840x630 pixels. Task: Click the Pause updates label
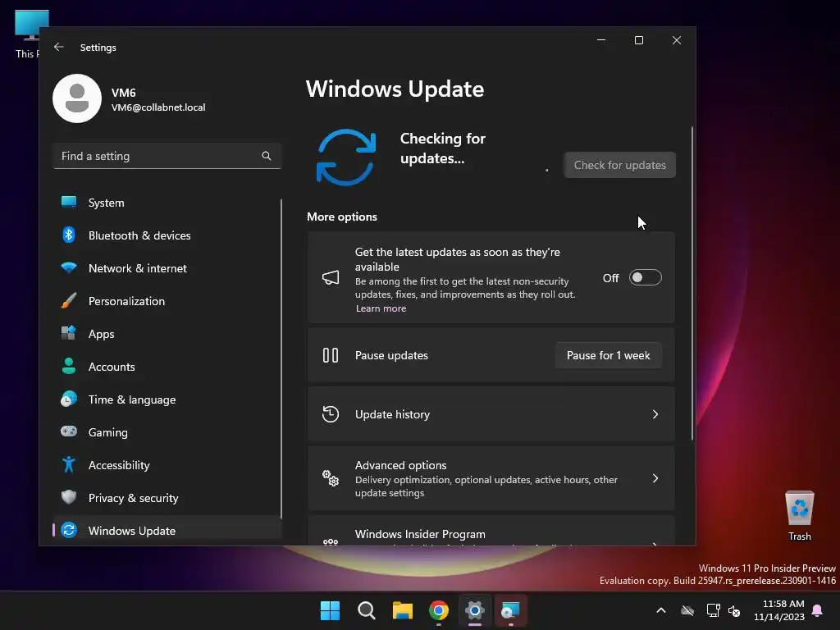pos(391,355)
